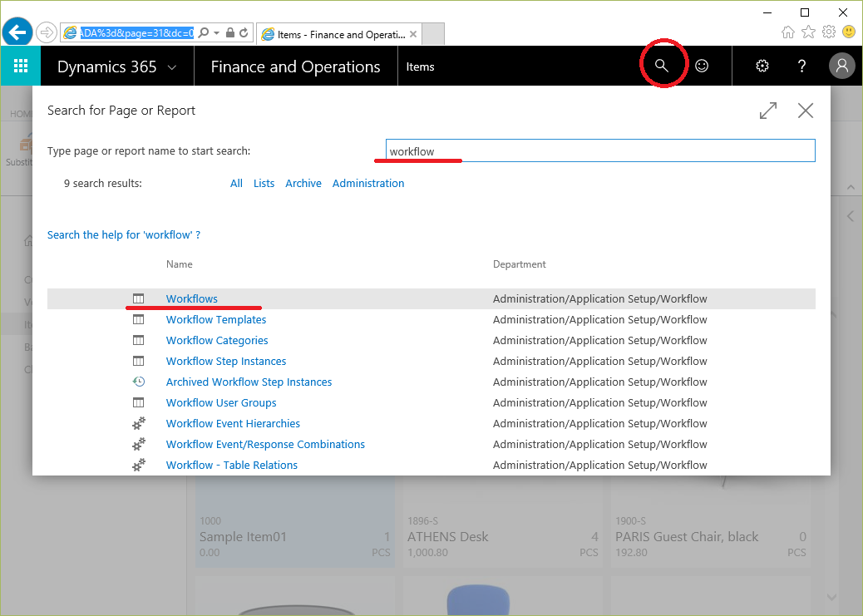
Task: Open Archived Workflow Step Instances link
Action: click(249, 382)
